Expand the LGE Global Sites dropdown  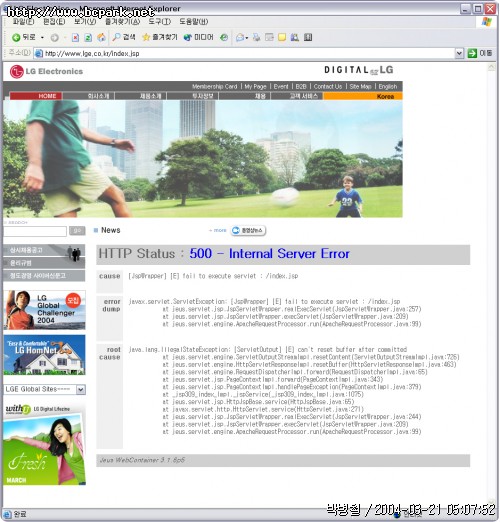coord(80,389)
